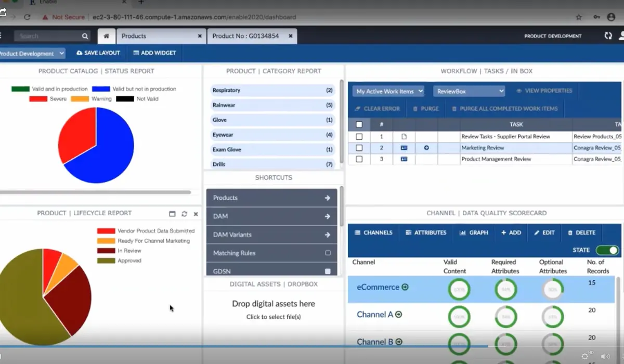Screen dimensions: 624x364
Task: Open the My Active Work Items dropdown
Action: pos(388,91)
